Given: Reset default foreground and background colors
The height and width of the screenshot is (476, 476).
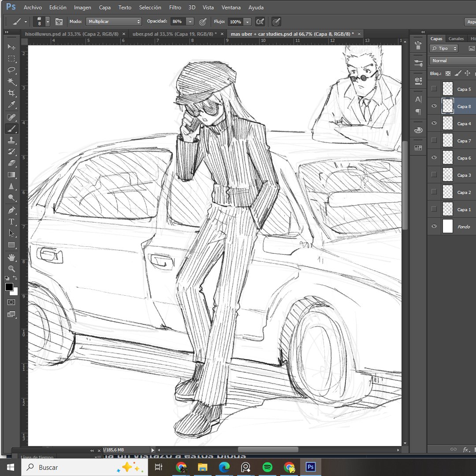Looking at the screenshot, I should click(x=7, y=278).
